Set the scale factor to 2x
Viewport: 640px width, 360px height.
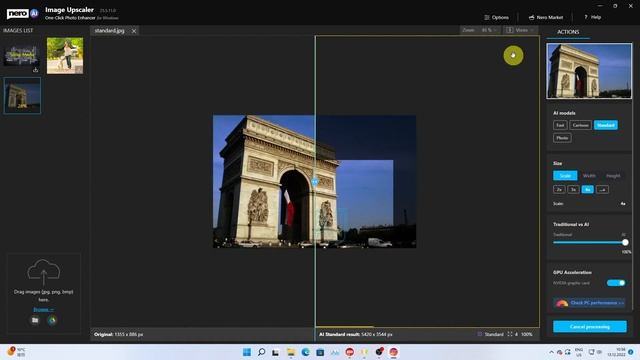(559, 189)
